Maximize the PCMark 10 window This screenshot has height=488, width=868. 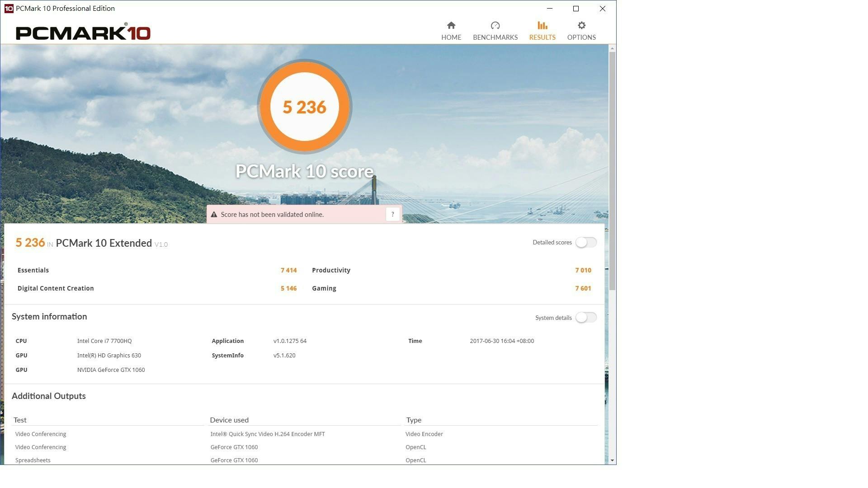[x=576, y=9]
